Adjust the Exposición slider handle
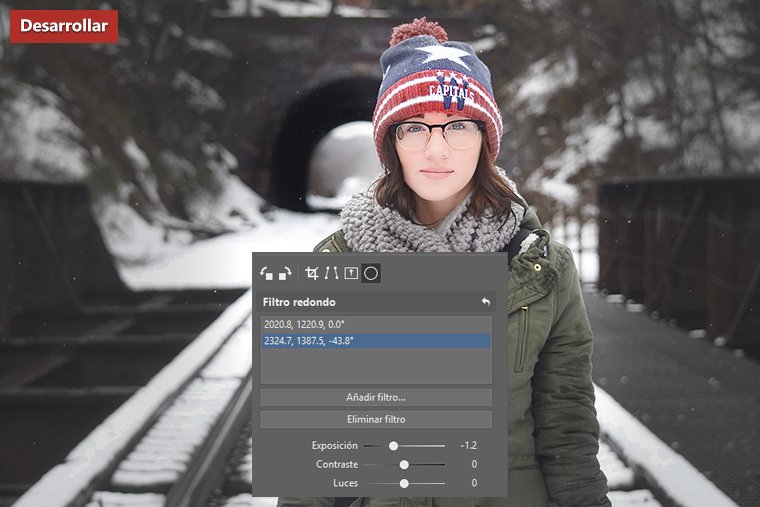Viewport: 760px width, 507px height. (394, 445)
